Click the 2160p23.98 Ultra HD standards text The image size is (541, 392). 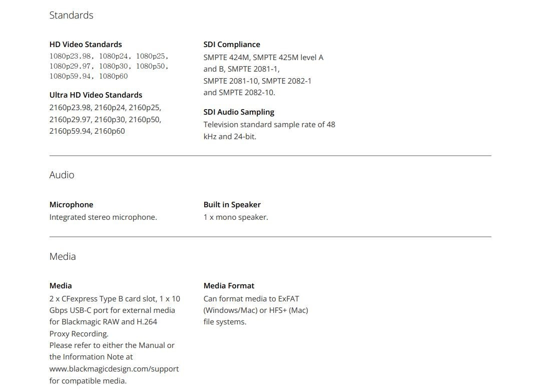click(70, 108)
